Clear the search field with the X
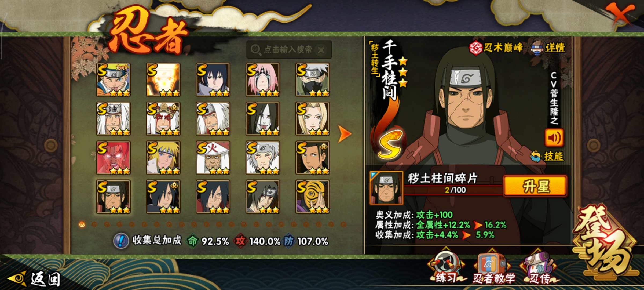The image size is (644, 290). (x=321, y=50)
